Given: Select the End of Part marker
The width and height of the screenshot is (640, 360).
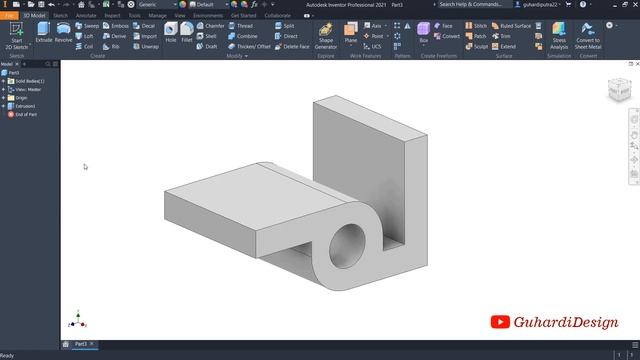Looking at the screenshot, I should 22,115.
